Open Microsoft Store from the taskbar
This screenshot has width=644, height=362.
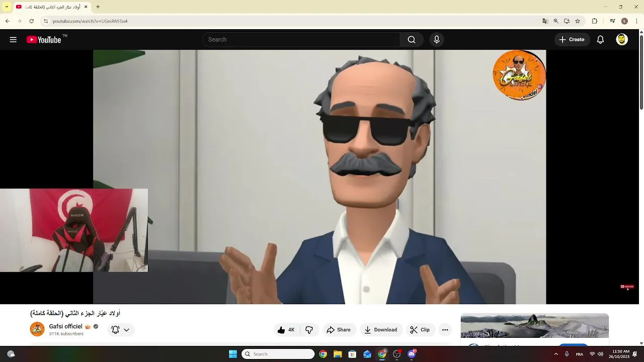point(352,354)
